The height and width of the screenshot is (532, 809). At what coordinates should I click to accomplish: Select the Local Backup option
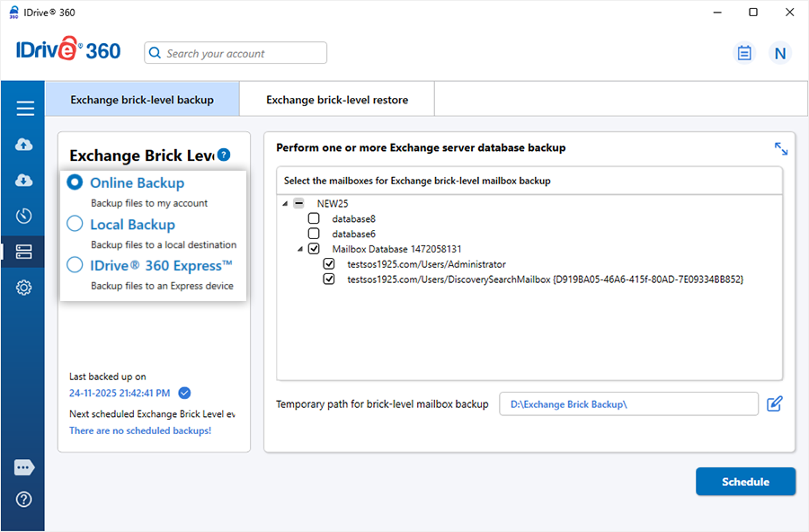click(75, 225)
